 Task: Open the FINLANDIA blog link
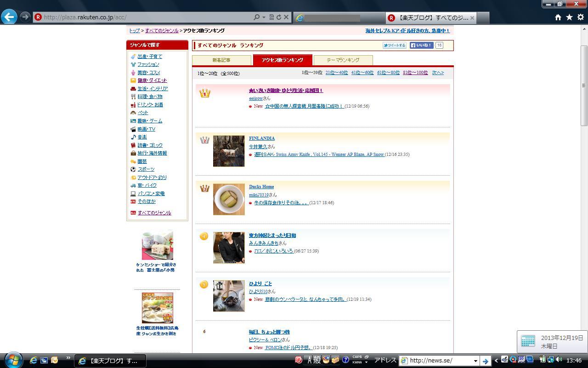[262, 138]
